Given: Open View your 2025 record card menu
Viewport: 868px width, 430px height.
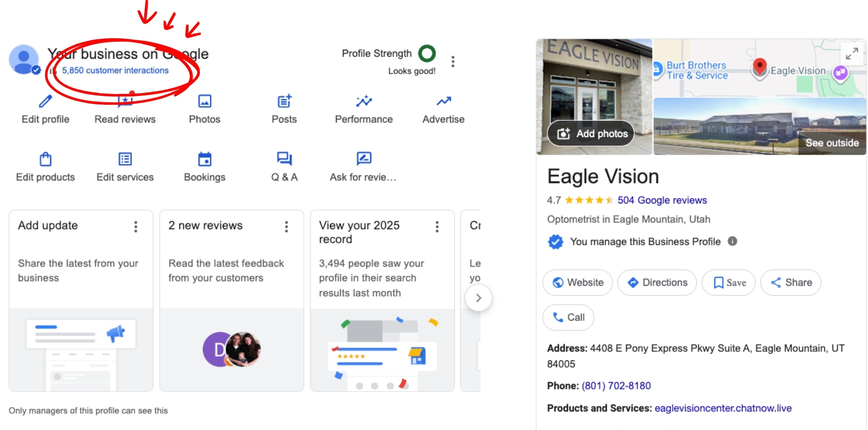Looking at the screenshot, I should click(x=437, y=227).
